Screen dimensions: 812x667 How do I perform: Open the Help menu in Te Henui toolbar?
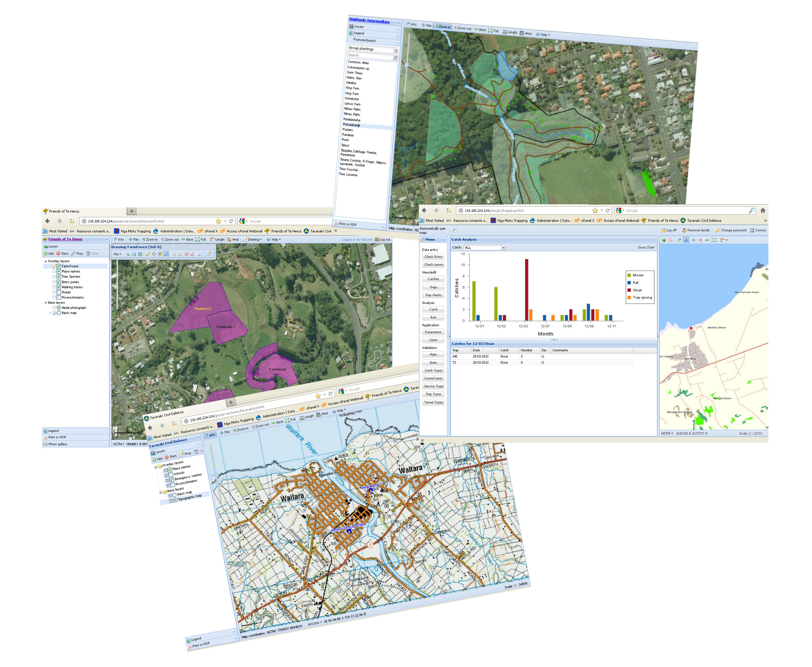point(274,239)
